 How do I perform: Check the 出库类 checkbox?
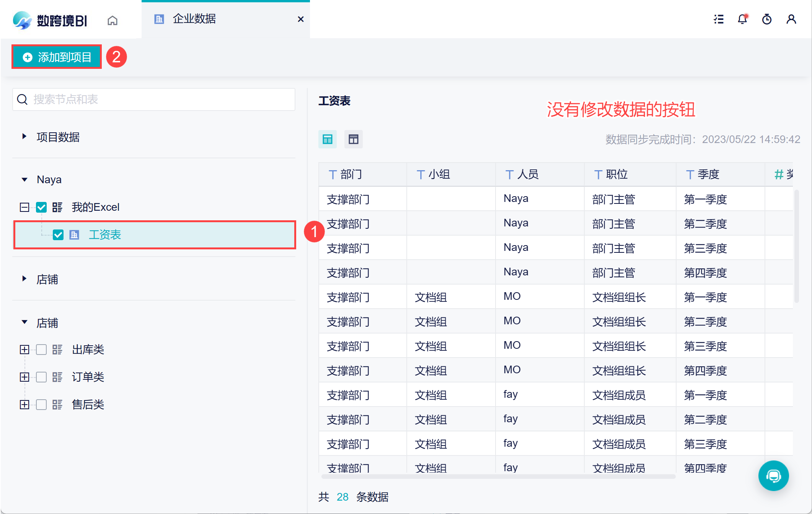click(x=41, y=350)
